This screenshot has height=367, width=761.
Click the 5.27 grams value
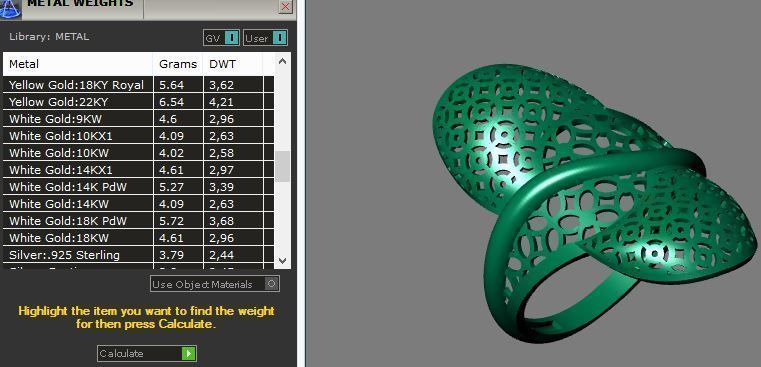coord(171,187)
